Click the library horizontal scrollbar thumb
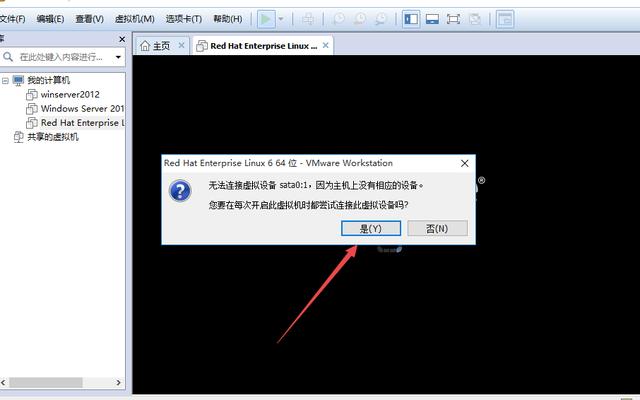 (46, 382)
